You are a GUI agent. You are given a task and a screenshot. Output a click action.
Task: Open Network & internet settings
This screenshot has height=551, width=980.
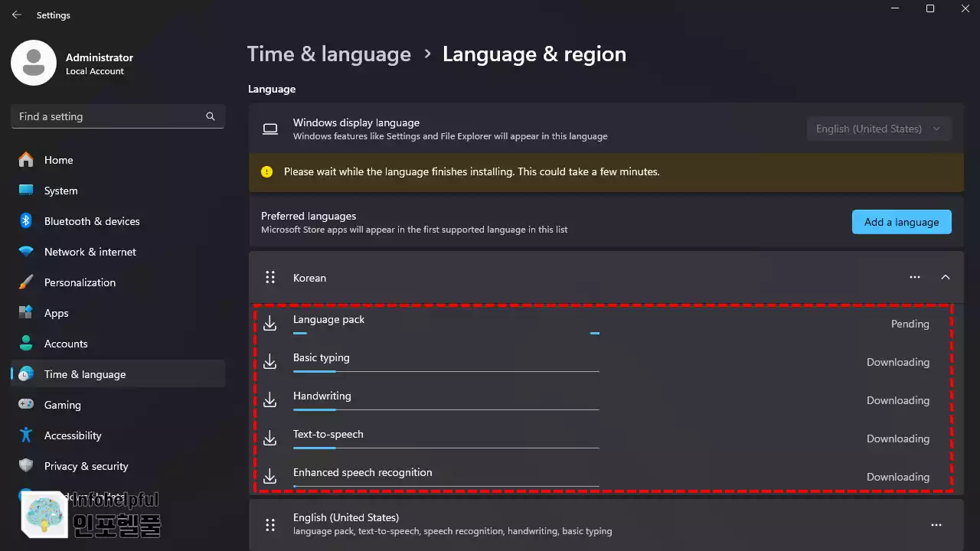tap(118, 252)
